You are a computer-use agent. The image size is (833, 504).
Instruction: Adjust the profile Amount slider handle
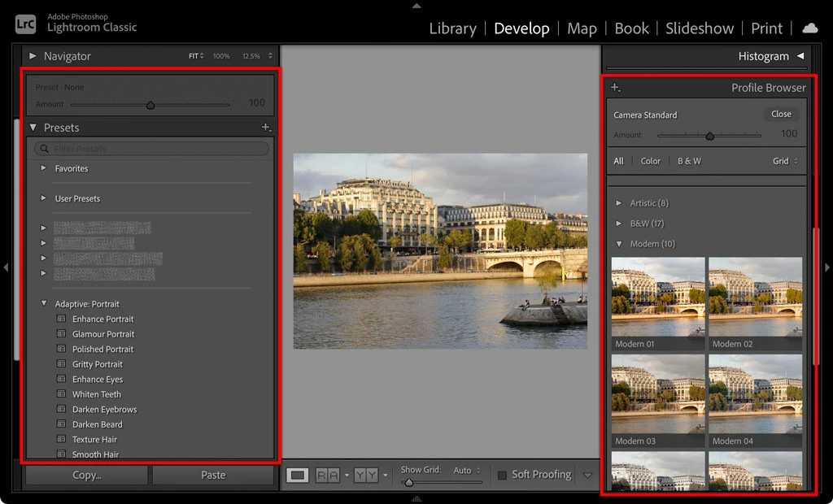(709, 136)
